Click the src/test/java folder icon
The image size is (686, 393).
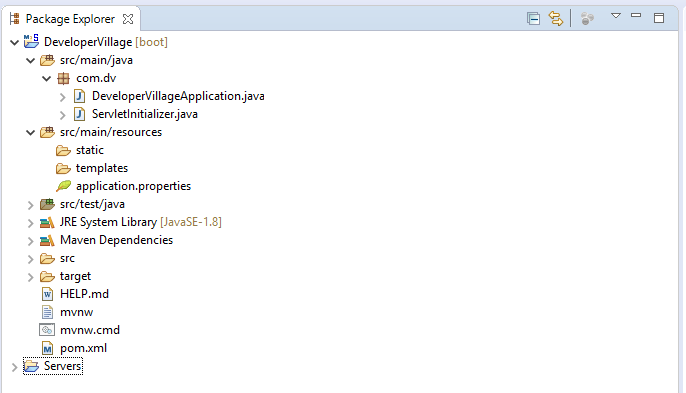47,204
